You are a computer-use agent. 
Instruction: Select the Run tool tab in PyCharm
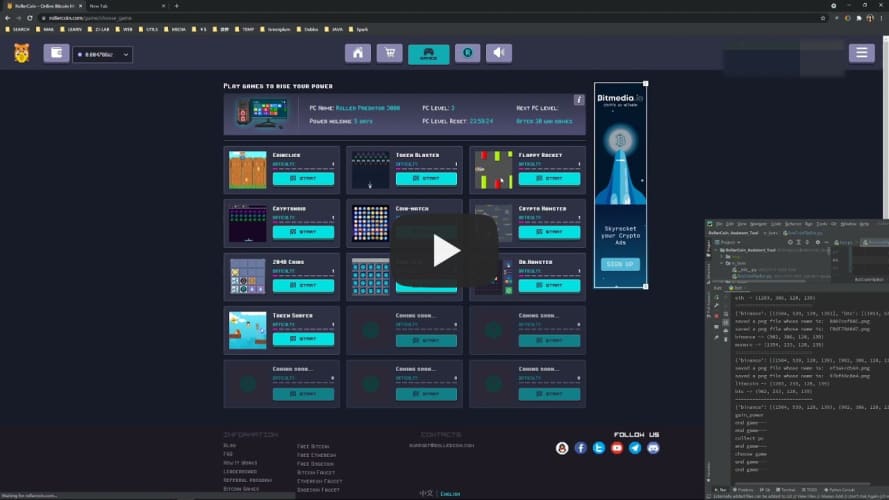pos(721,490)
